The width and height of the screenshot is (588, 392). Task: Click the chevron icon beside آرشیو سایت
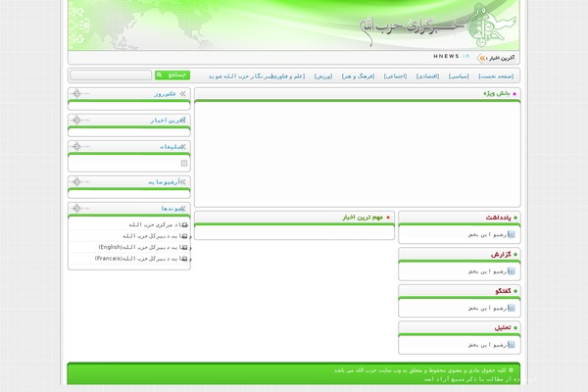[x=183, y=182]
